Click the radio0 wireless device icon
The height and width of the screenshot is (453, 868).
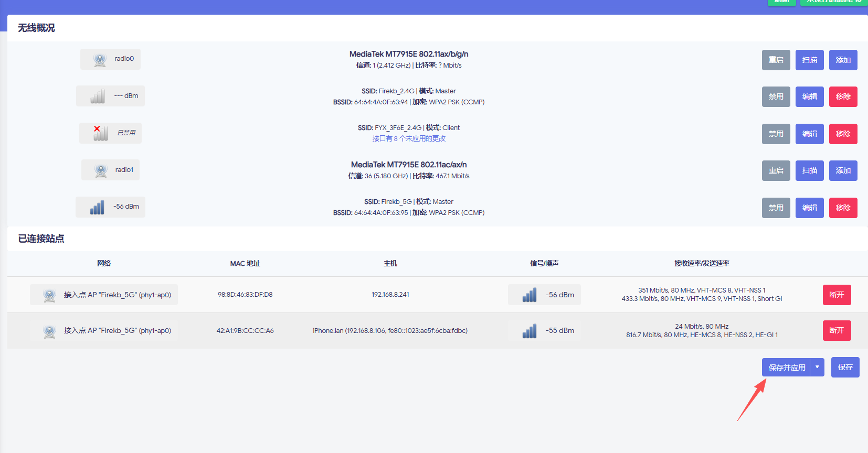100,59
